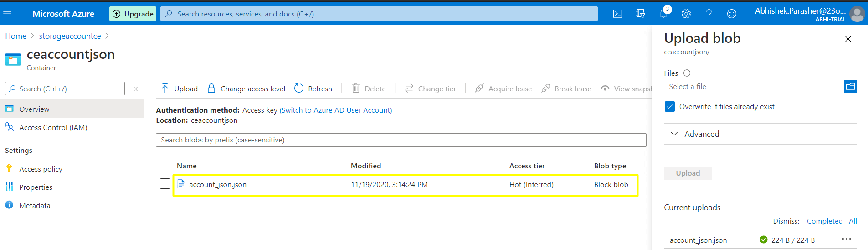Click the feedback smiley icon
The width and height of the screenshot is (868, 250).
click(x=731, y=14)
